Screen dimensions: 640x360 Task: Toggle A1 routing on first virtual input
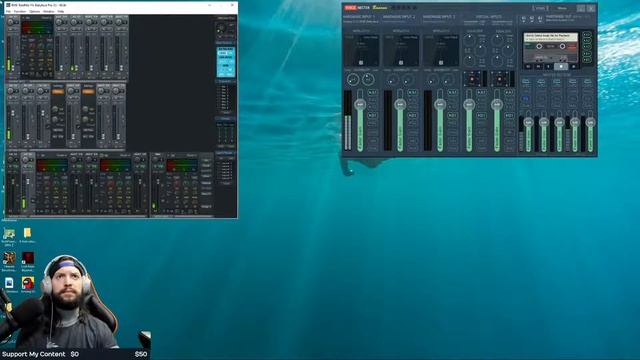(481, 93)
